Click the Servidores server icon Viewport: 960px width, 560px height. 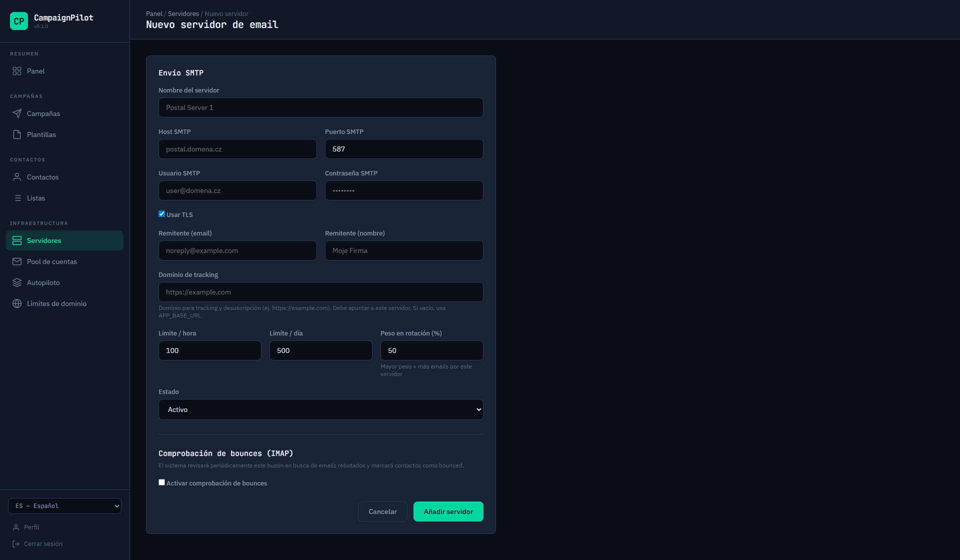(x=17, y=240)
